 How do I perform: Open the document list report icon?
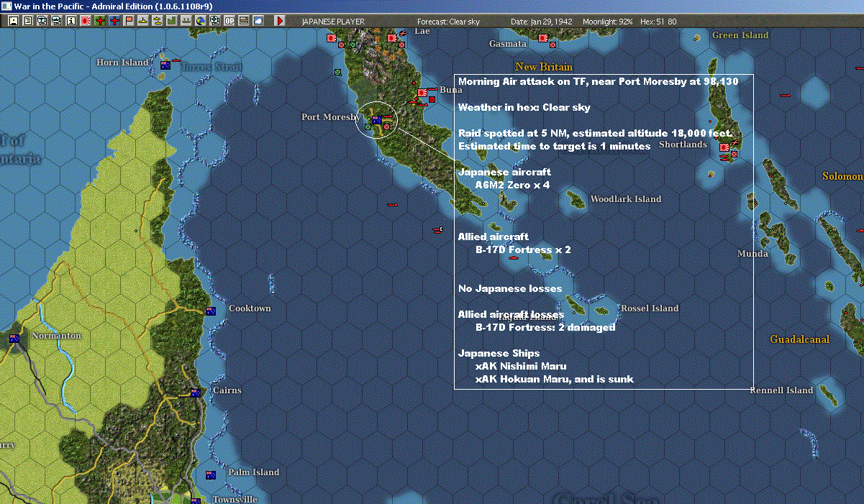28,21
